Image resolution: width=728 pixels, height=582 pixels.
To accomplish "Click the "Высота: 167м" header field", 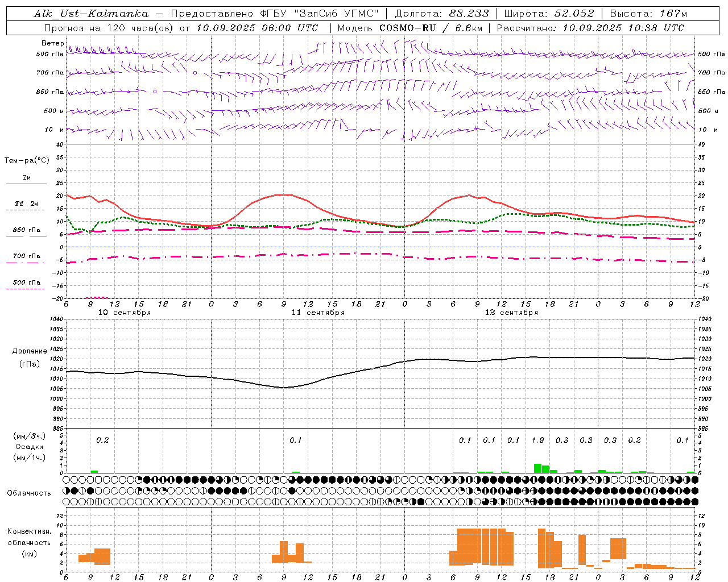I will 648,14.
